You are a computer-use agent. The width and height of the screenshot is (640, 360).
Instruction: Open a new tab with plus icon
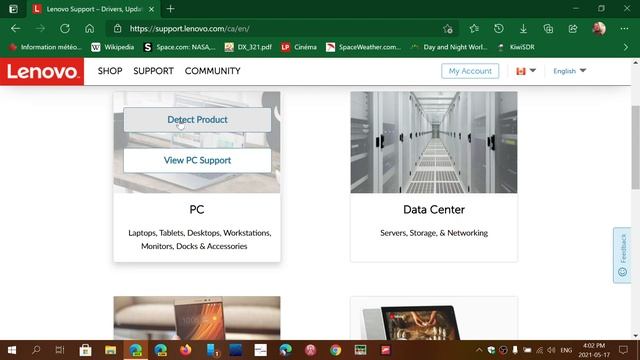coord(171,9)
